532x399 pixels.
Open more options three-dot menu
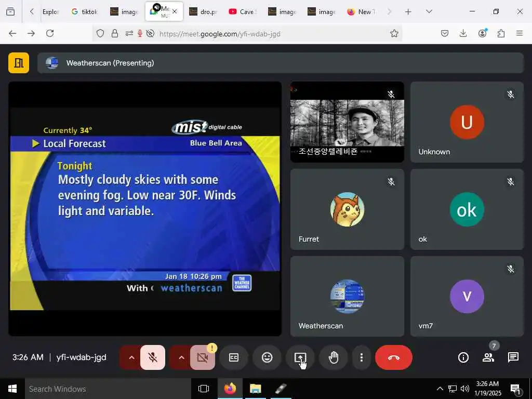[x=362, y=357]
